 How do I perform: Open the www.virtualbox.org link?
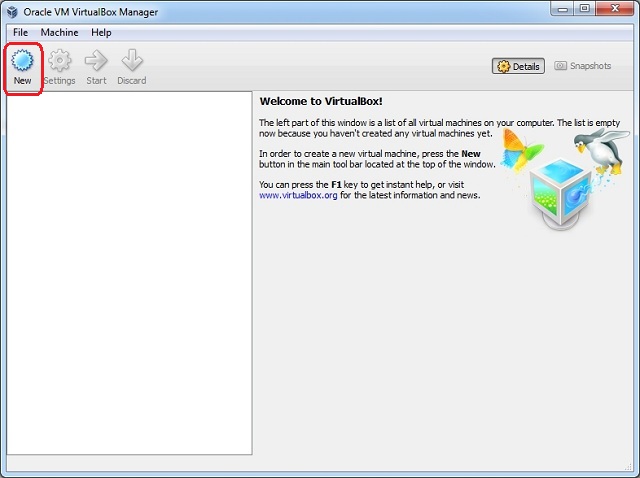pyautogui.click(x=298, y=195)
